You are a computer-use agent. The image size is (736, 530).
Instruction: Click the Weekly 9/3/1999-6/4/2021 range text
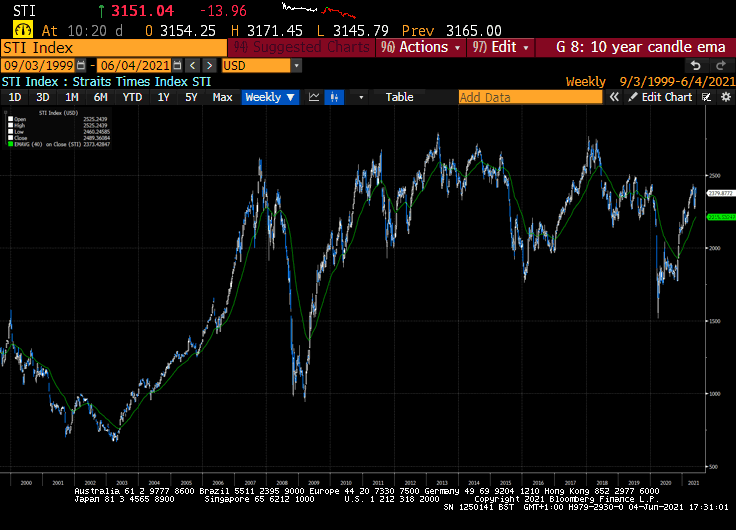tap(650, 82)
